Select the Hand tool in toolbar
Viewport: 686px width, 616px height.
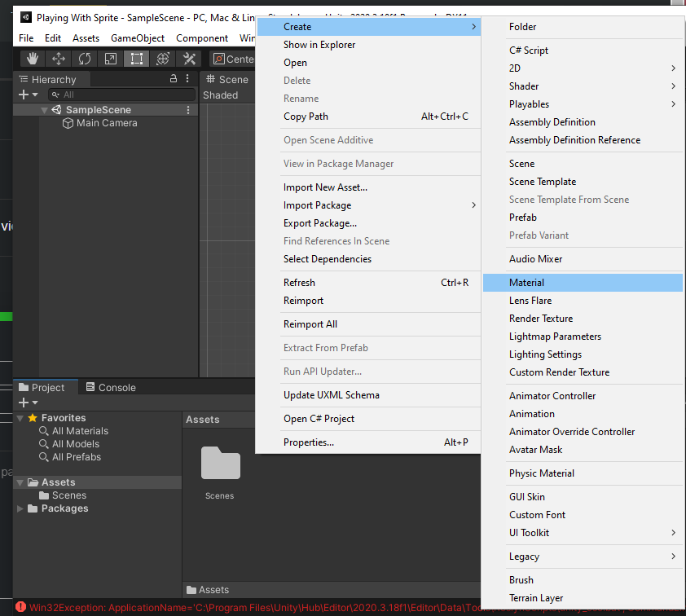coord(33,59)
